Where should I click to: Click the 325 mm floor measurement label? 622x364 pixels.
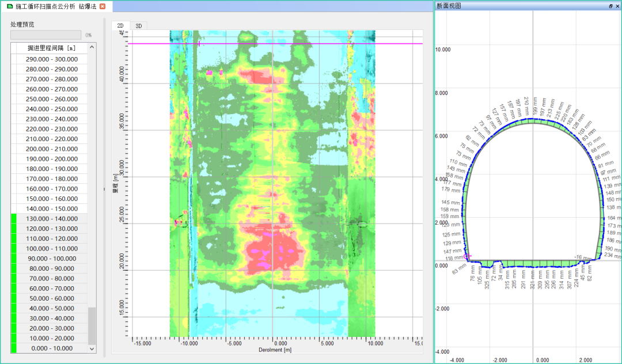point(487,280)
